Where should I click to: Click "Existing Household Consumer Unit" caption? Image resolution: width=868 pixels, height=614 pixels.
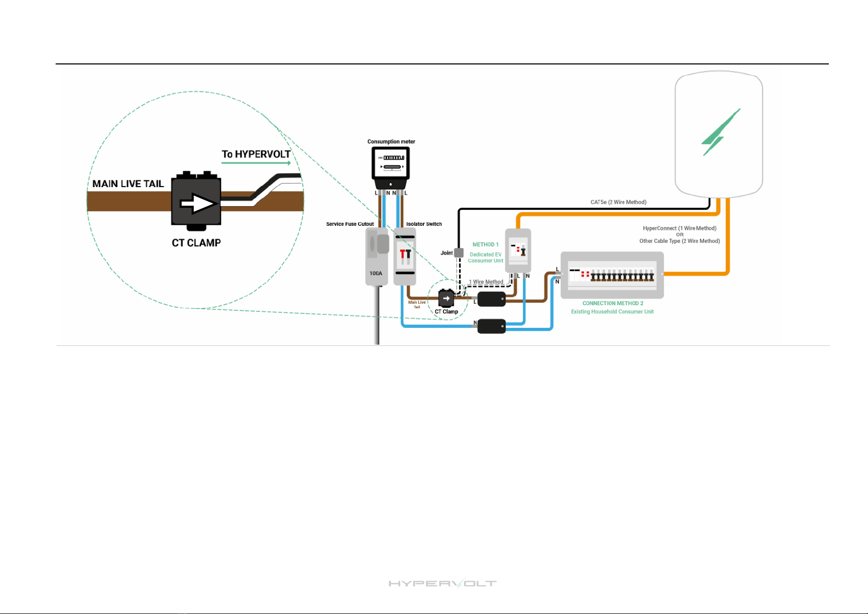pyautogui.click(x=612, y=311)
